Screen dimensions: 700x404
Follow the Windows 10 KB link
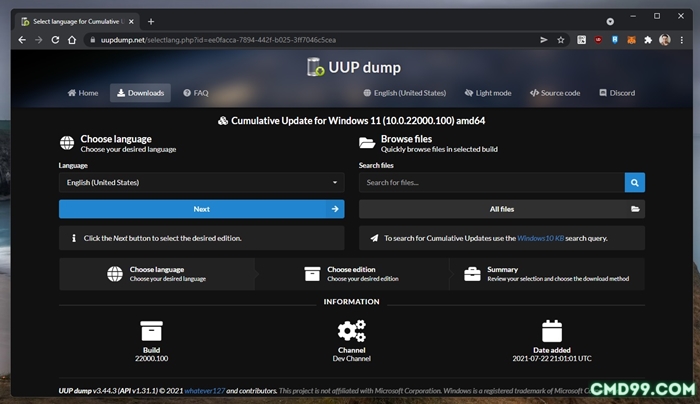click(x=540, y=238)
